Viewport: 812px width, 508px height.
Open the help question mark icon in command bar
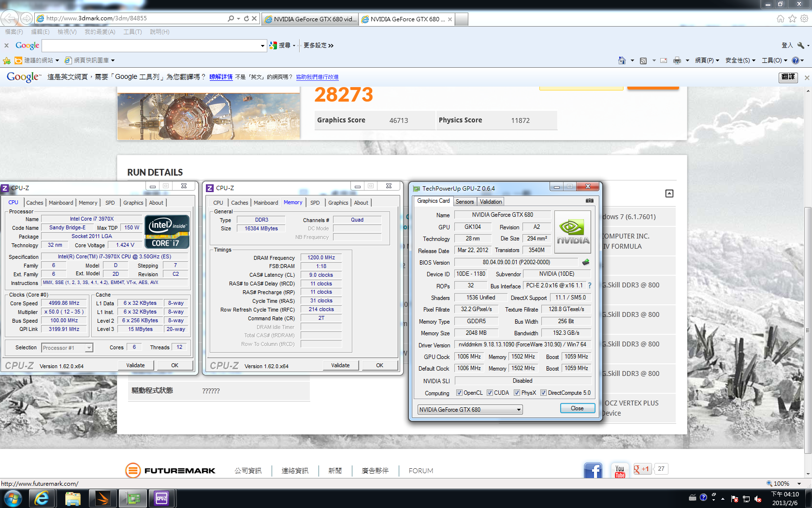tap(796, 60)
